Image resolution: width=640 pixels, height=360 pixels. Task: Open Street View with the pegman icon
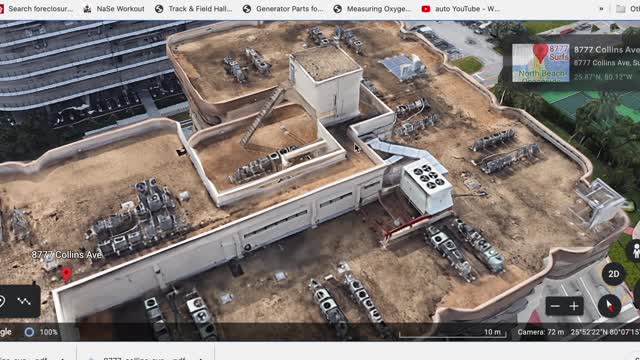(x=635, y=251)
